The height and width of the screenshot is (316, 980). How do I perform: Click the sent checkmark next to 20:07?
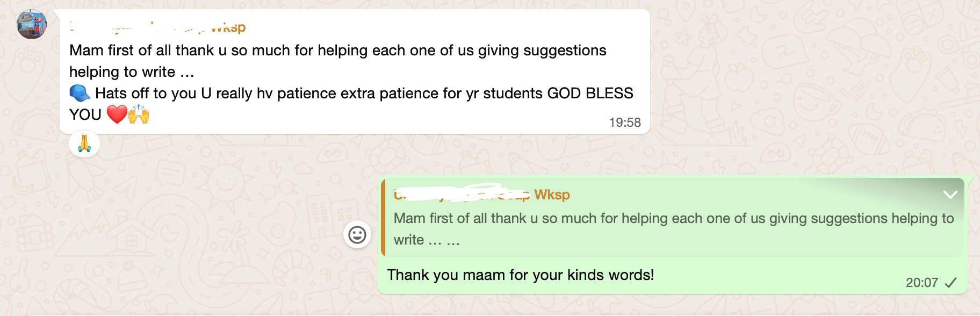pyautogui.click(x=950, y=283)
